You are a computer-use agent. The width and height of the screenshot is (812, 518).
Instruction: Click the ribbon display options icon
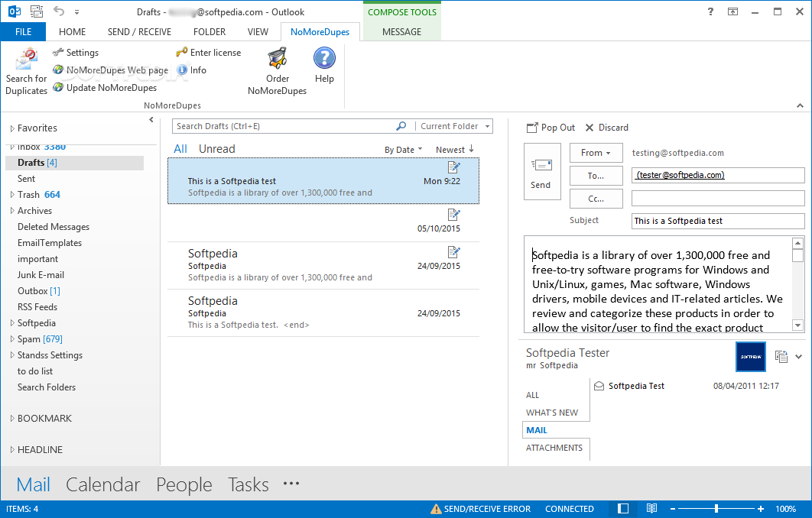[x=732, y=12]
